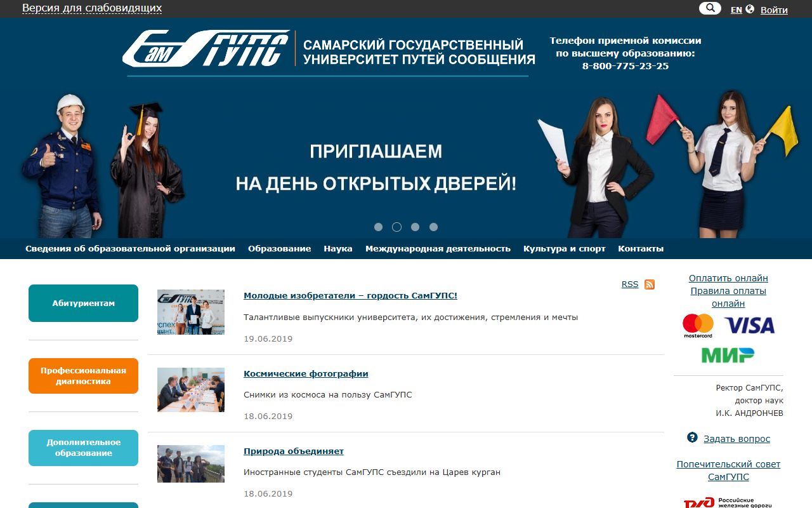Open the Контакты menu
Viewport: 812px width, 508px height.
point(641,248)
